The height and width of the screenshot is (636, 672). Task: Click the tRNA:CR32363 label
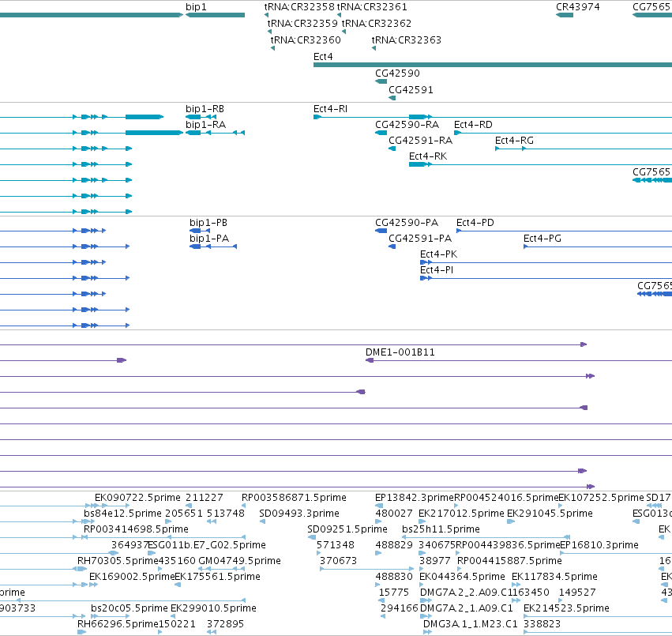[x=407, y=40]
